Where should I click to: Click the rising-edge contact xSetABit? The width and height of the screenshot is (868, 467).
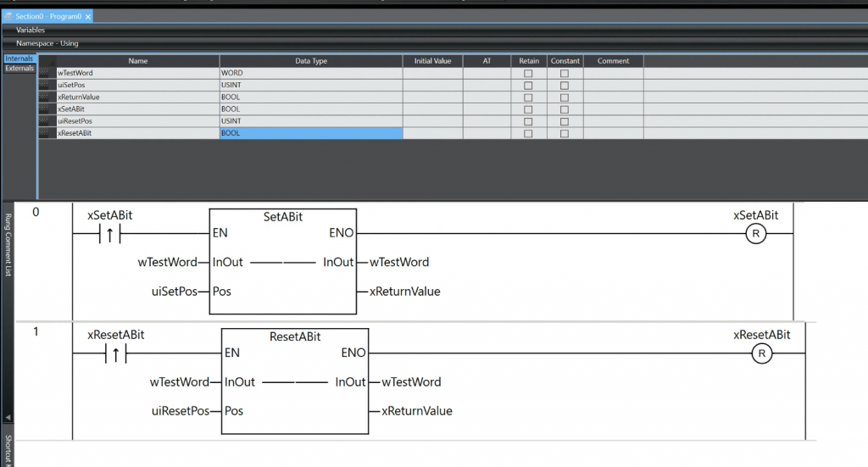pos(110,233)
